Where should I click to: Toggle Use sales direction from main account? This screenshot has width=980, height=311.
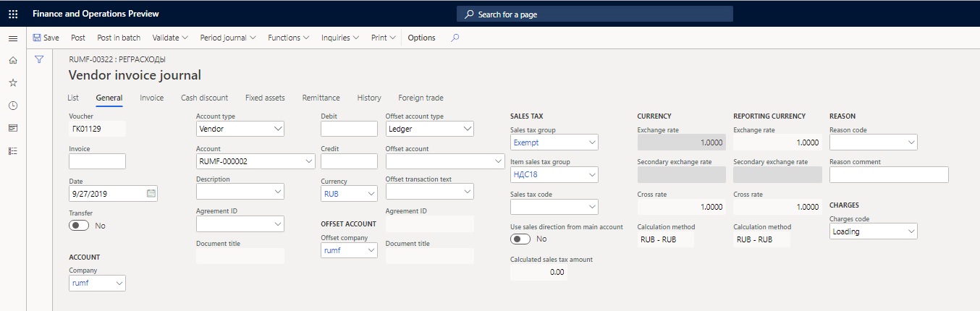(520, 239)
